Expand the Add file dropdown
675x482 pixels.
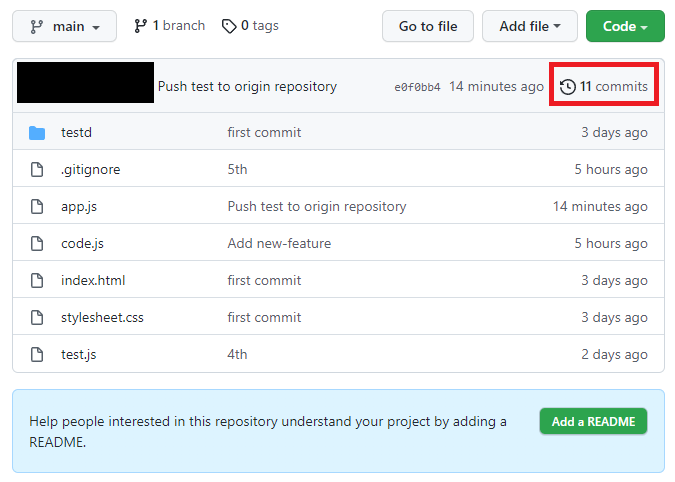pyautogui.click(x=529, y=26)
